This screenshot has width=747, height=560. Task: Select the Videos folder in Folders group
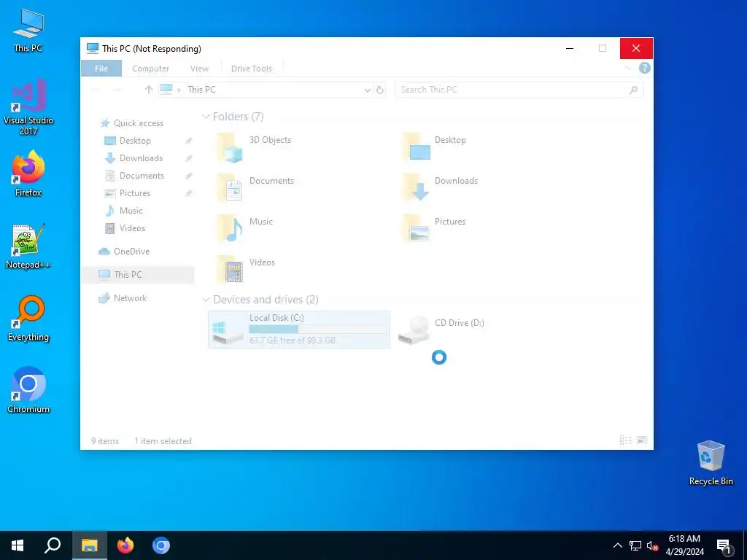pos(245,271)
